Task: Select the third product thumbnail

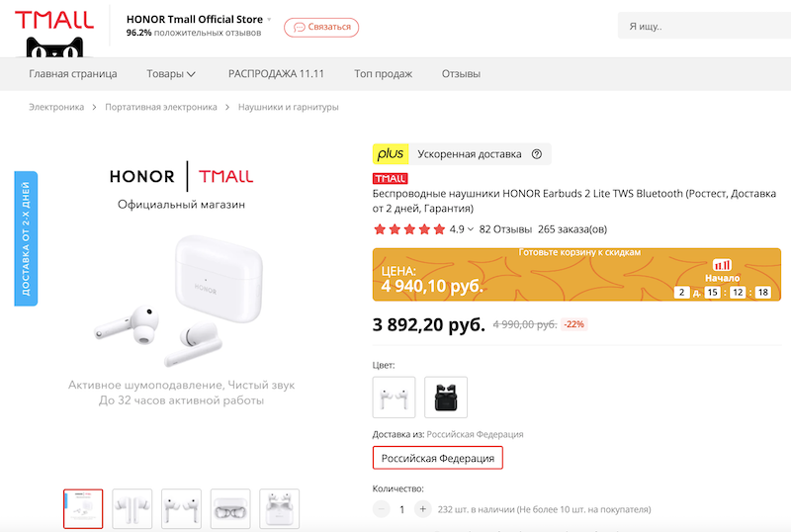Action: (x=181, y=508)
